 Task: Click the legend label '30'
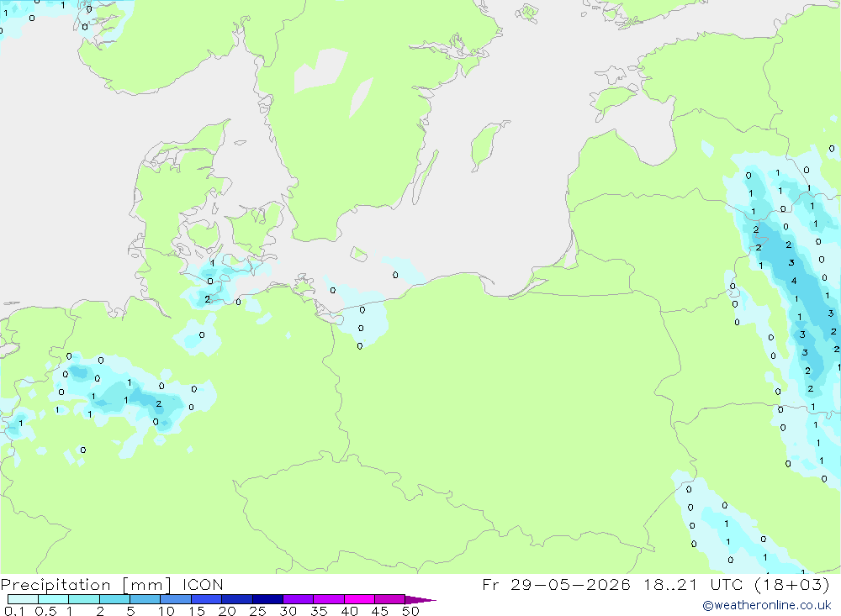click(288, 611)
